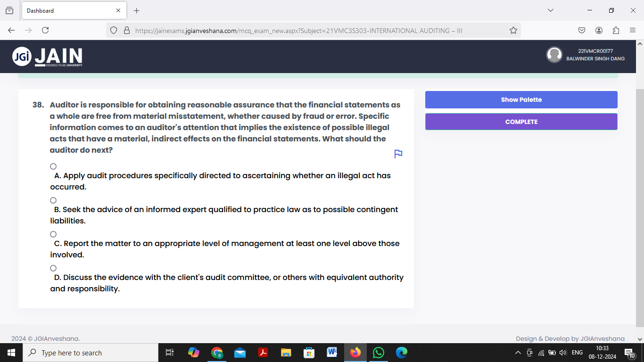Open the Pocket save icon

pyautogui.click(x=582, y=30)
